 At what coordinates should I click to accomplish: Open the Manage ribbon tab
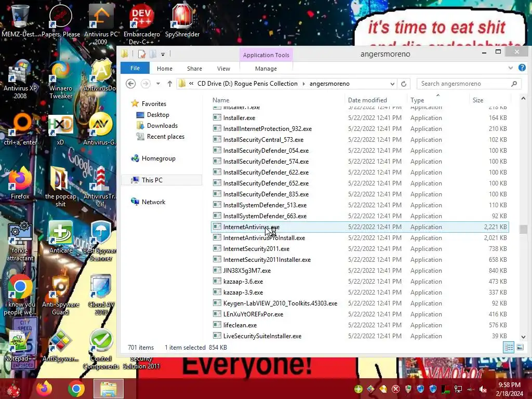click(266, 69)
